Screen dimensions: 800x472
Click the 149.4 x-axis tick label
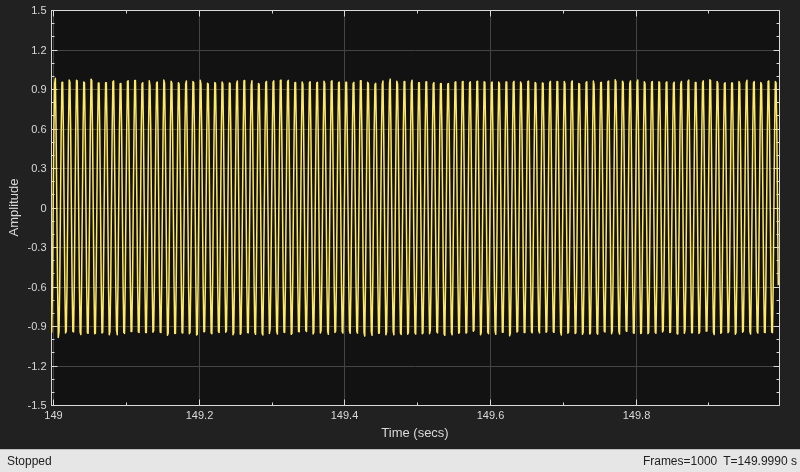coord(344,415)
